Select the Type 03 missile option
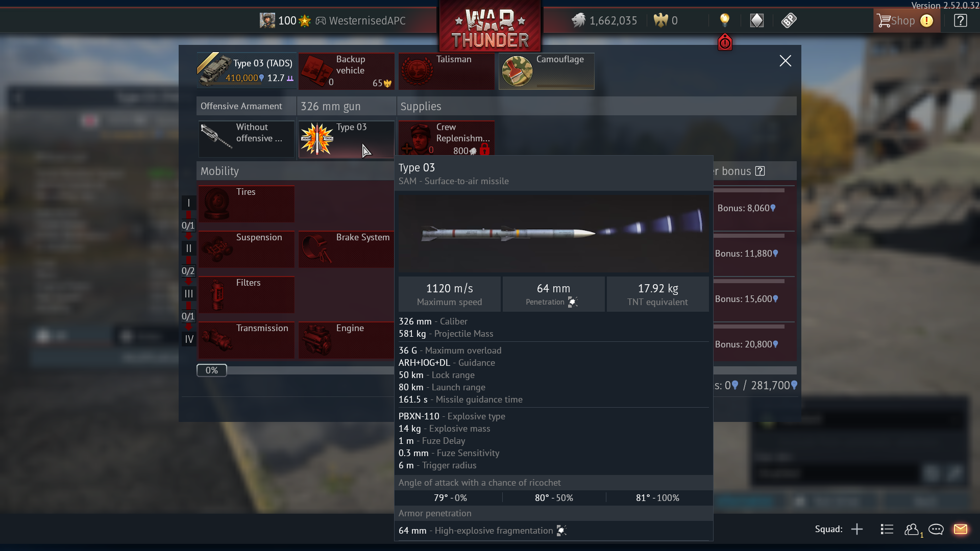This screenshot has width=980, height=551. tap(346, 139)
